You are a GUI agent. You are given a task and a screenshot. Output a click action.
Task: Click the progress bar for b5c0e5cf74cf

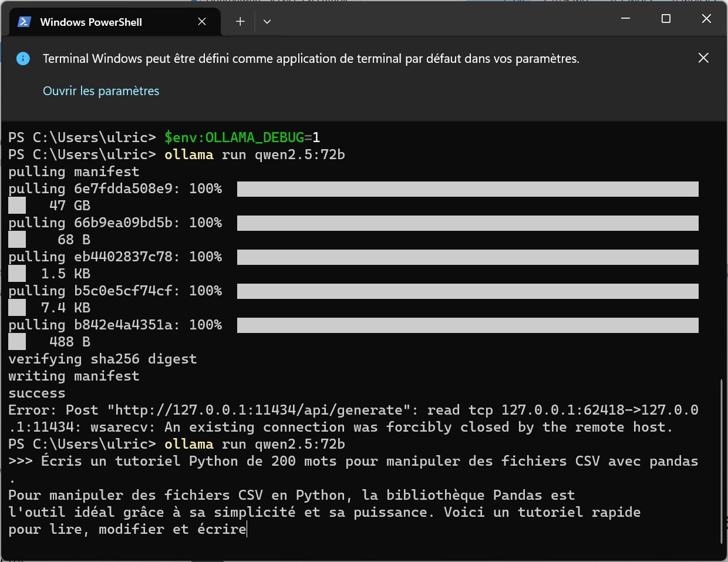coord(468,291)
